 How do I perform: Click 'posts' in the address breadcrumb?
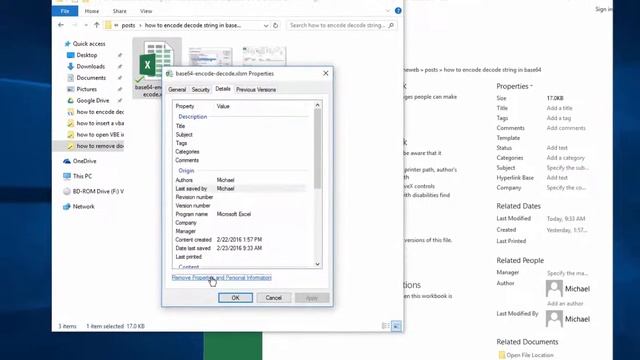click(x=128, y=25)
